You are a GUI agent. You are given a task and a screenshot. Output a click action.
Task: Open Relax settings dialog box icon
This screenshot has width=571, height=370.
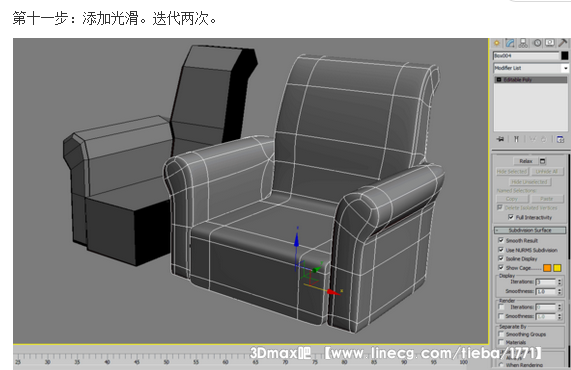pos(543,161)
